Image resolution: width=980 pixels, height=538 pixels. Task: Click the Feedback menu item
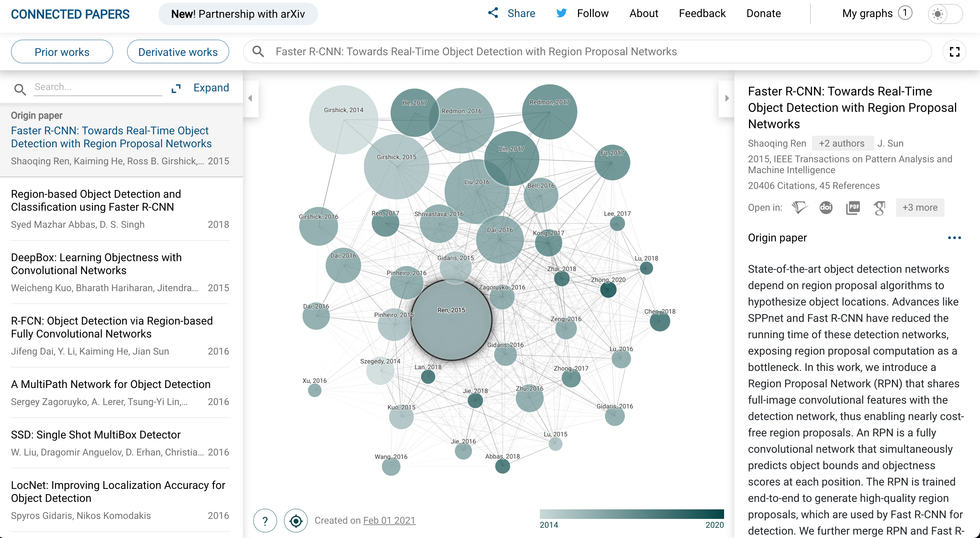pyautogui.click(x=702, y=13)
